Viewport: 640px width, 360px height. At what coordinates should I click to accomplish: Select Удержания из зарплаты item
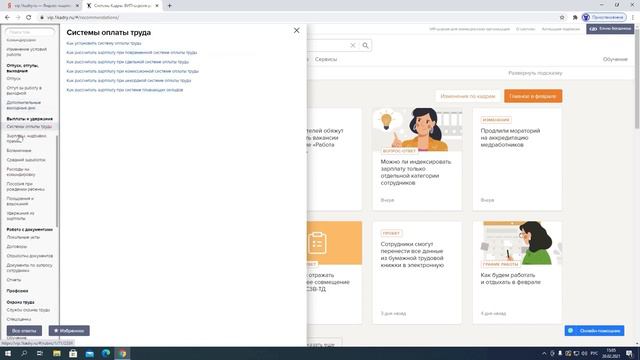[20, 216]
